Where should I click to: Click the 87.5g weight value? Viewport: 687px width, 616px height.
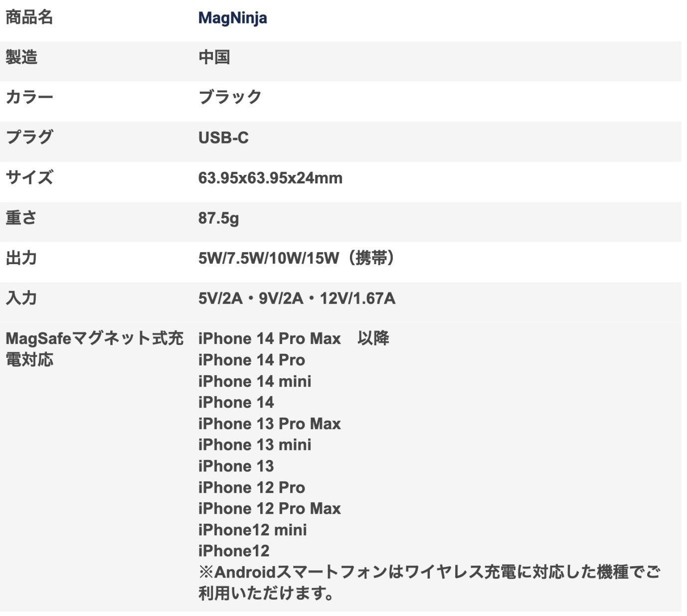pos(218,218)
